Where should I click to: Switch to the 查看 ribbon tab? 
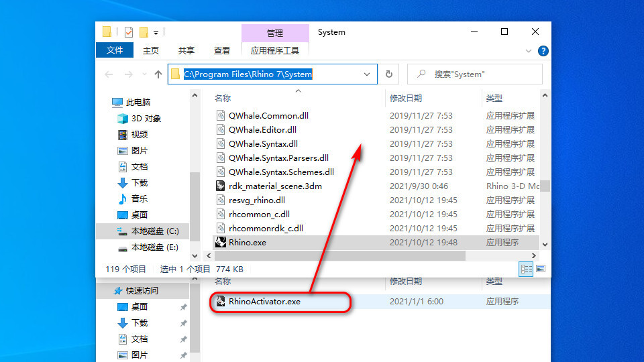click(x=221, y=50)
